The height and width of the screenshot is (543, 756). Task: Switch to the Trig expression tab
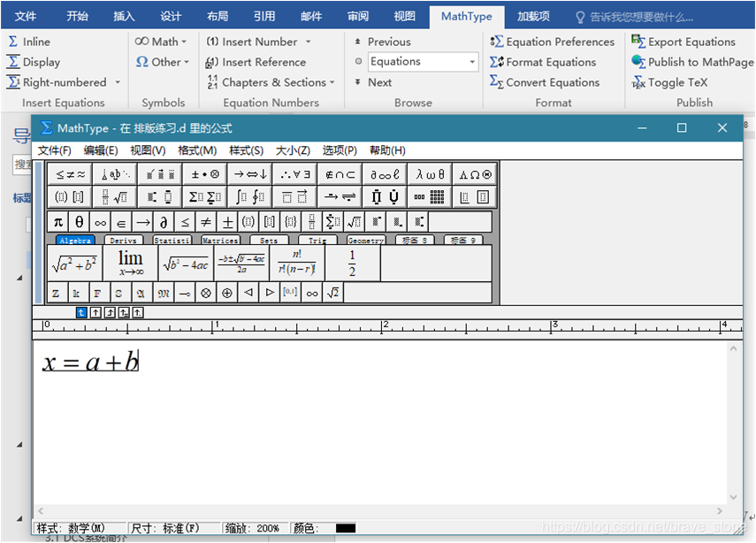[317, 241]
